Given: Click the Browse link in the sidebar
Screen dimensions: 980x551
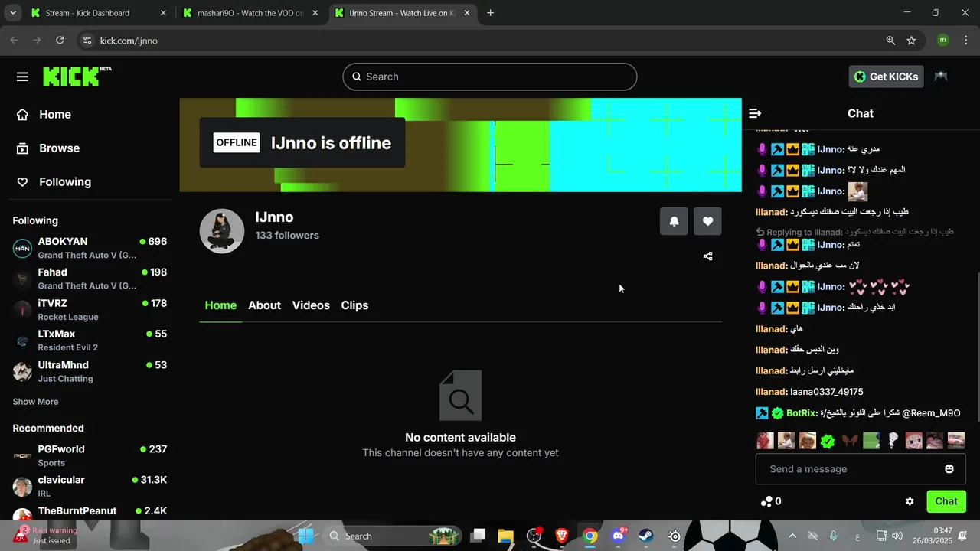Looking at the screenshot, I should [59, 148].
